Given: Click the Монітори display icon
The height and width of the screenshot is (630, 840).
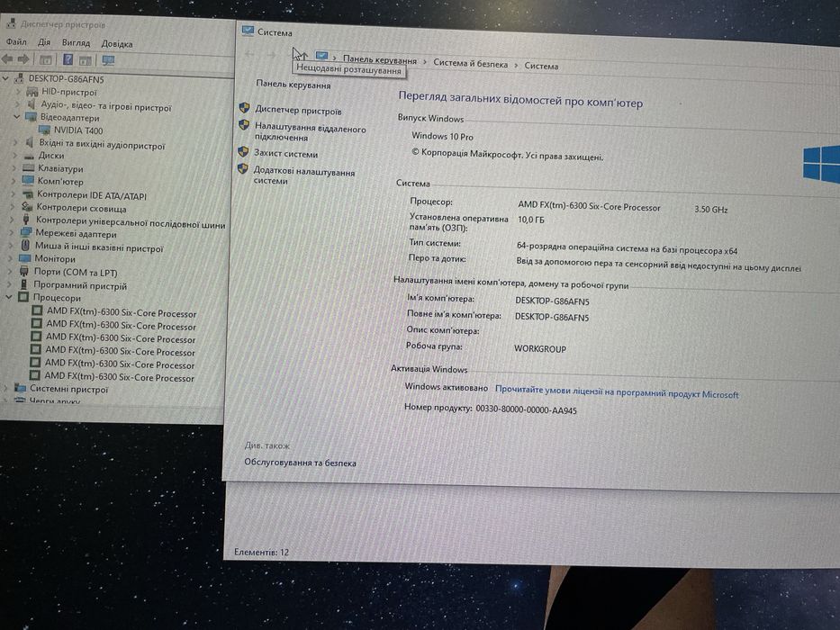Looking at the screenshot, I should tap(24, 257).
